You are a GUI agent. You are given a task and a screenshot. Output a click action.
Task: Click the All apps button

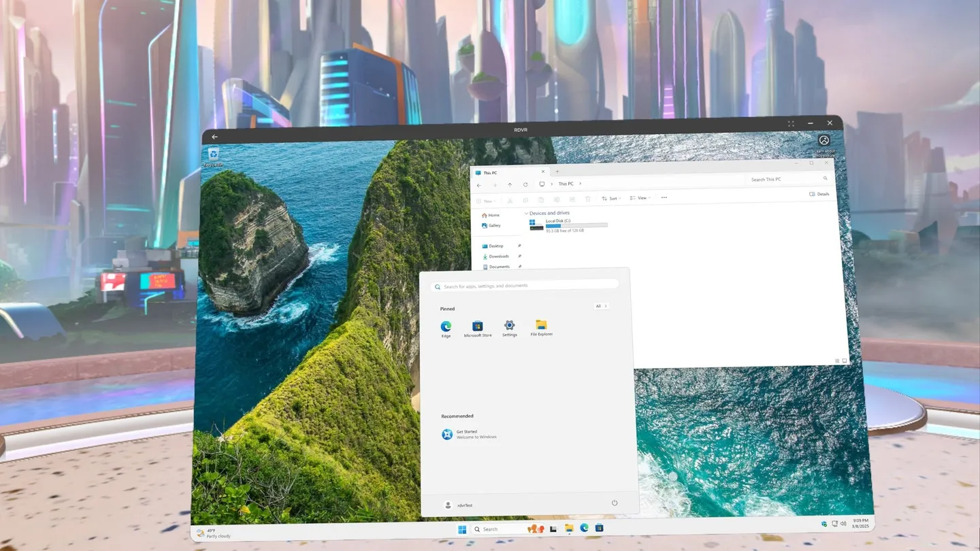(600, 306)
